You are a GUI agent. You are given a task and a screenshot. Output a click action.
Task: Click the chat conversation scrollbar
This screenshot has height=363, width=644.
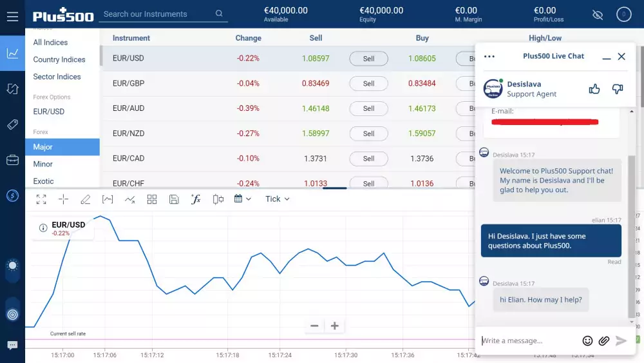pos(632,237)
